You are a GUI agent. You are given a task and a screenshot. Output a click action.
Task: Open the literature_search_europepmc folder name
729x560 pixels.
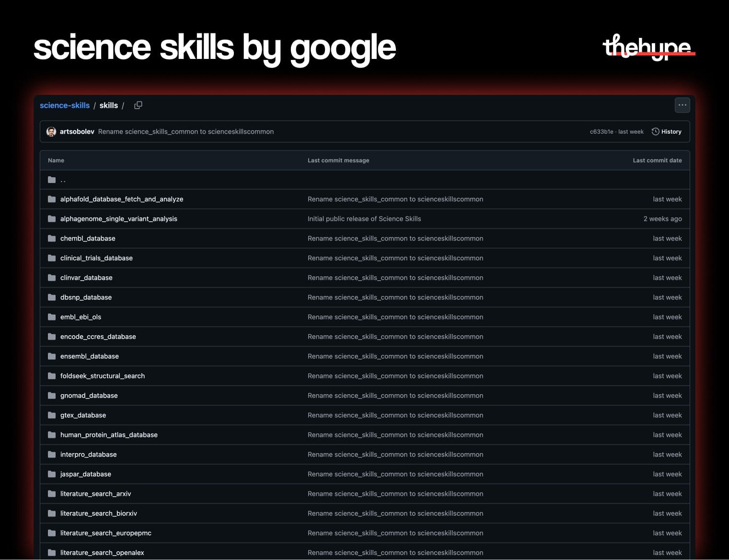(106, 533)
